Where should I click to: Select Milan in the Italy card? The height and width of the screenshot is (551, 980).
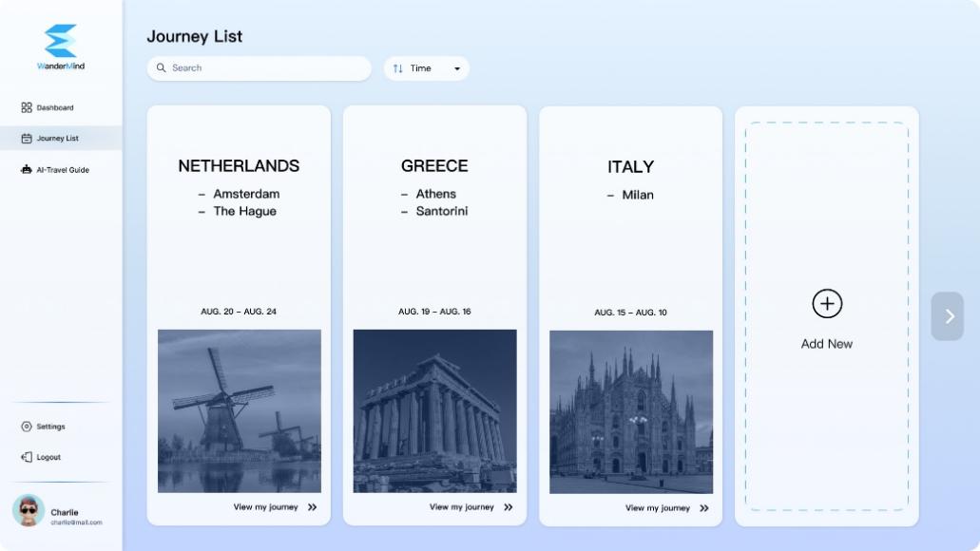pos(638,195)
